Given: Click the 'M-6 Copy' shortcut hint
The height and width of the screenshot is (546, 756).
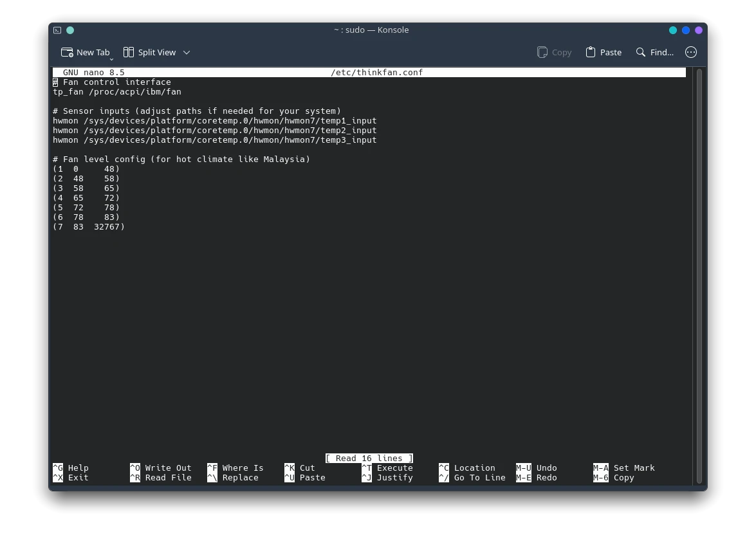Looking at the screenshot, I should [x=614, y=478].
